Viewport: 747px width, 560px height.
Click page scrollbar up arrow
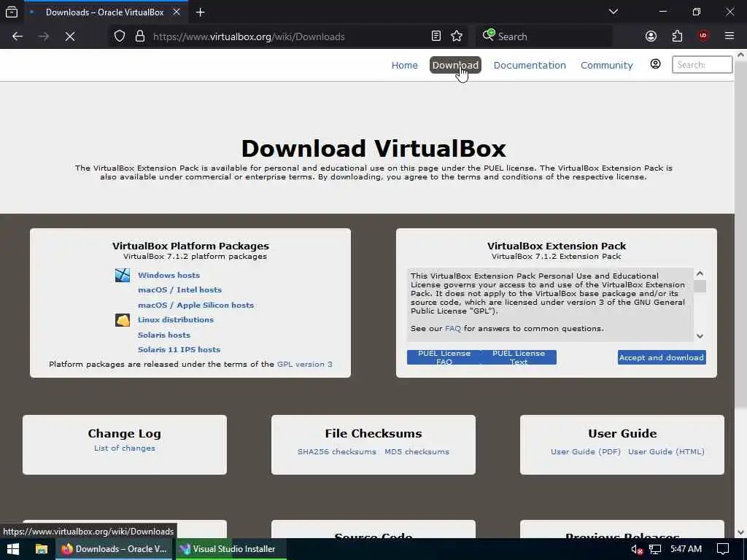pos(740,55)
